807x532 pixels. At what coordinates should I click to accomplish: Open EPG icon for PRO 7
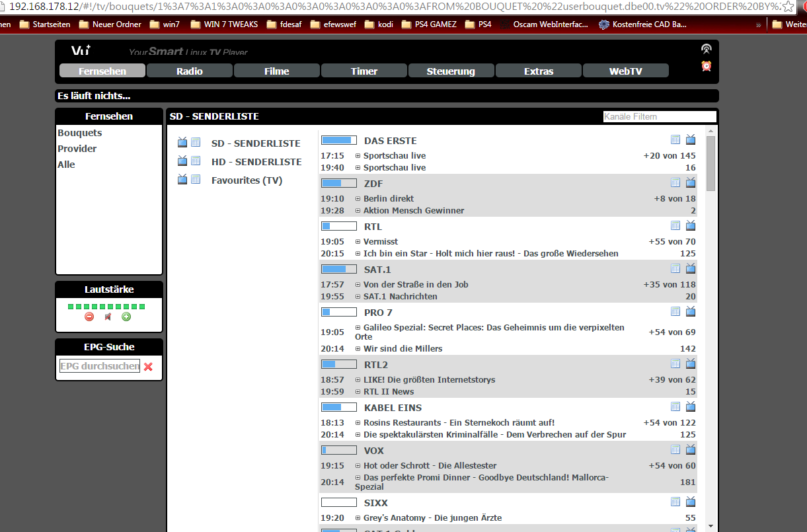tap(675, 311)
